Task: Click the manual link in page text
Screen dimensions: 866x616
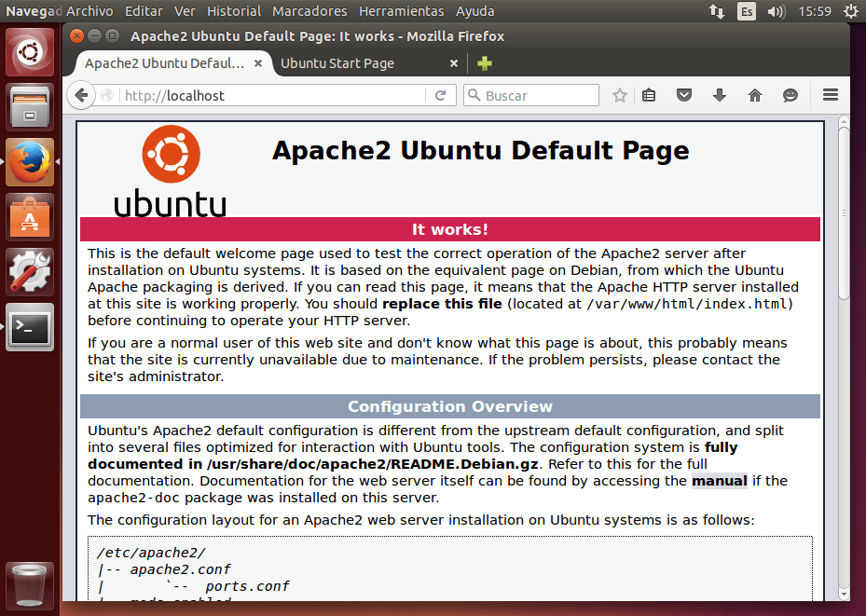Action: pyautogui.click(x=719, y=481)
